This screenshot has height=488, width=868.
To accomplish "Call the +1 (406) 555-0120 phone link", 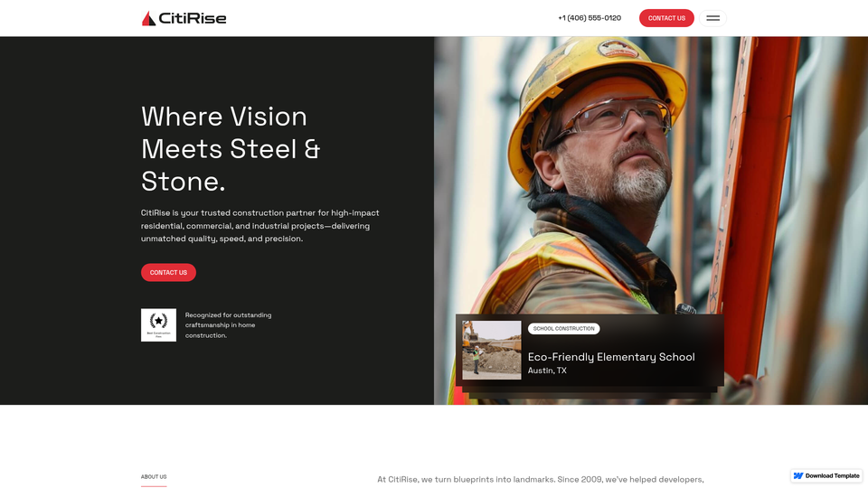I will pyautogui.click(x=590, y=18).
